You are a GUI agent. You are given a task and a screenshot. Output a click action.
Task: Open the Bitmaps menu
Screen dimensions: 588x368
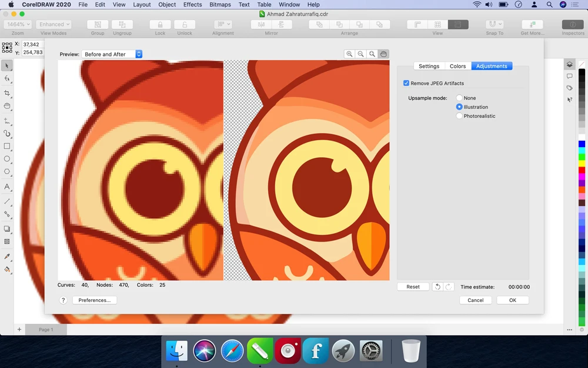tap(220, 5)
